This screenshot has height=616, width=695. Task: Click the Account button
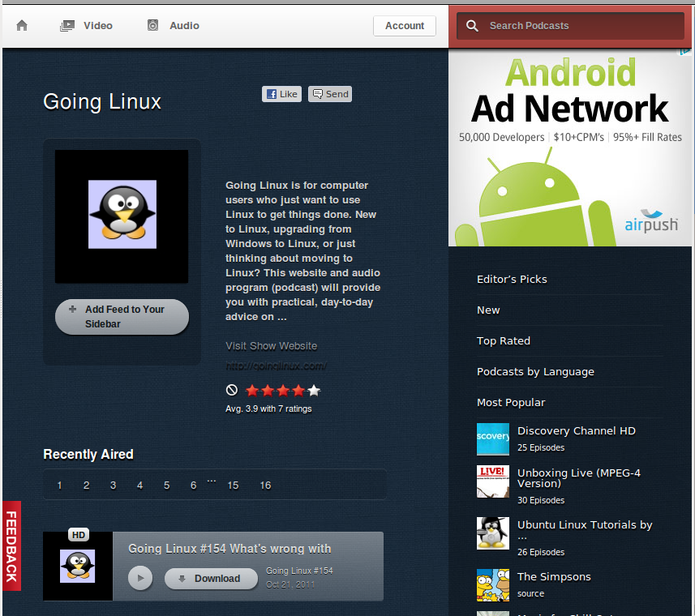tap(404, 26)
